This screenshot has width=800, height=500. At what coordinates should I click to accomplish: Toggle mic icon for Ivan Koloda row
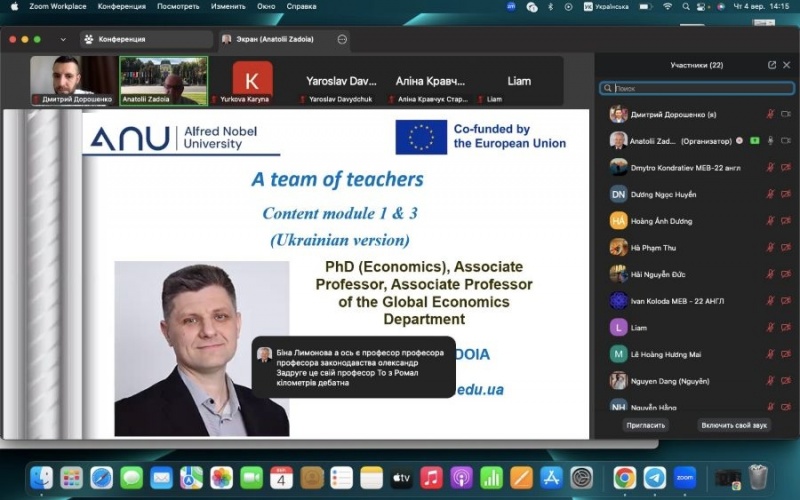pos(770,301)
